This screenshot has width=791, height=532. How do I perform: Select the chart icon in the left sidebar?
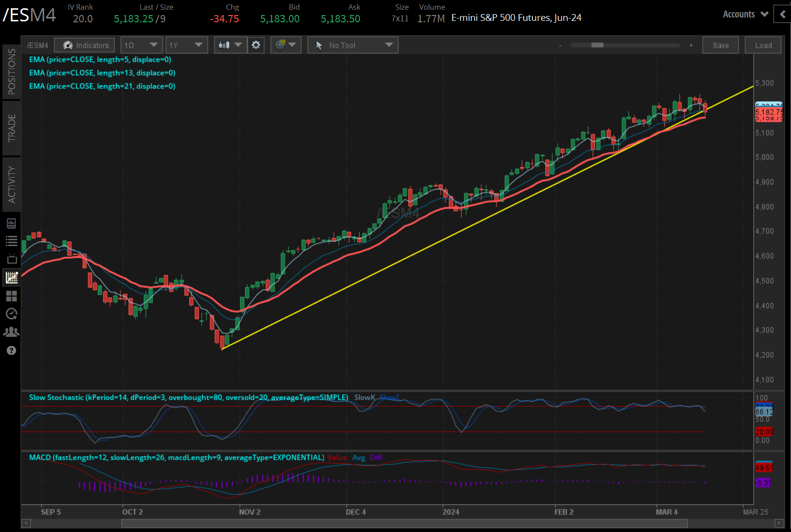(x=12, y=277)
